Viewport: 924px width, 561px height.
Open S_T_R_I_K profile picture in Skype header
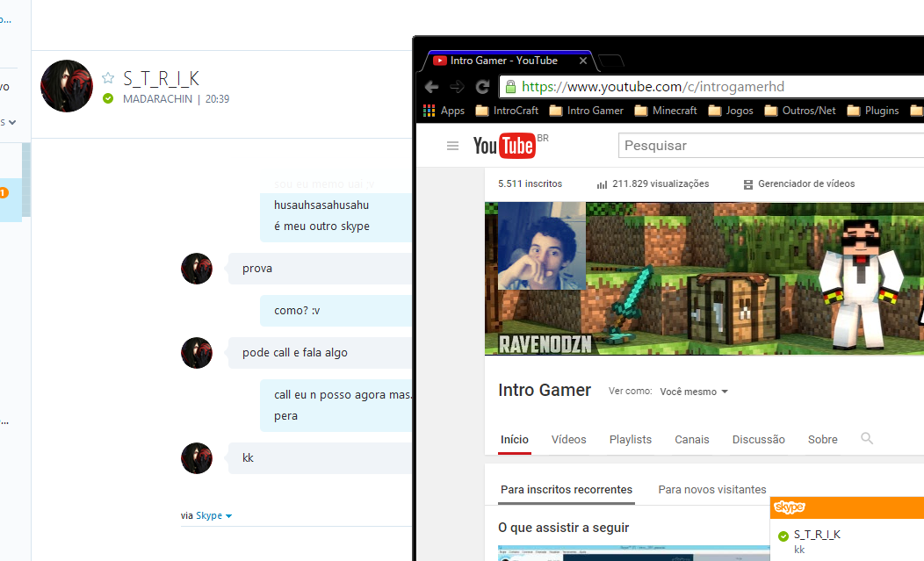(67, 86)
